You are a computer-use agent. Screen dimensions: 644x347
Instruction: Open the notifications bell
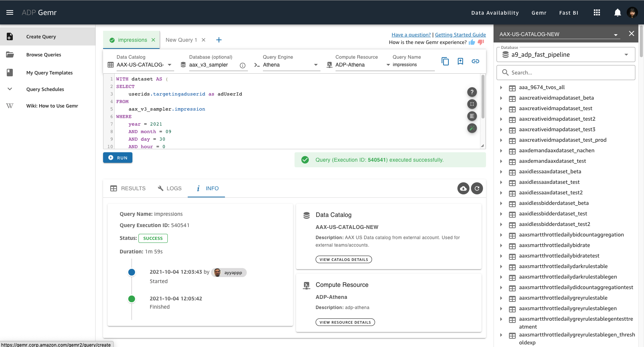tap(617, 13)
